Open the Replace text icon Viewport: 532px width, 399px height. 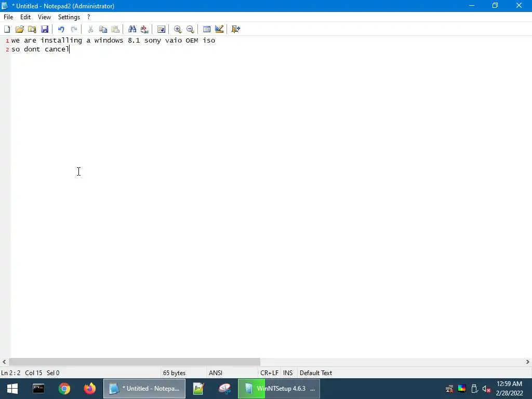click(144, 29)
